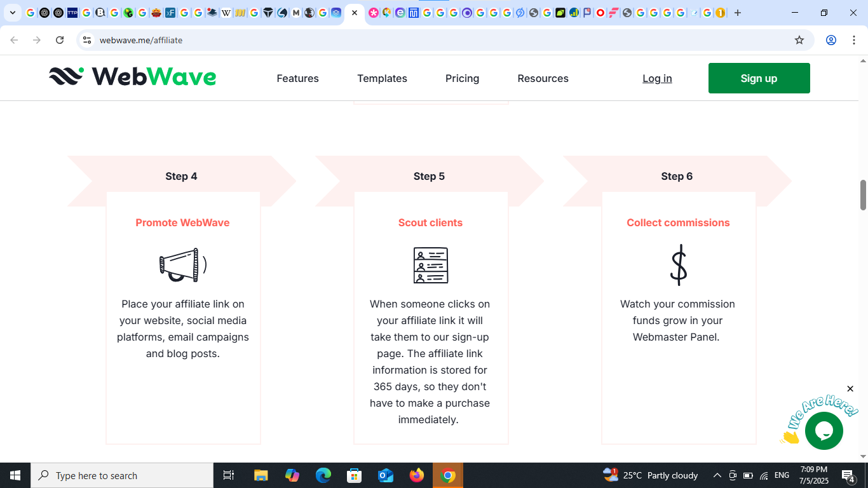Switch to the xF tab

click(170, 13)
